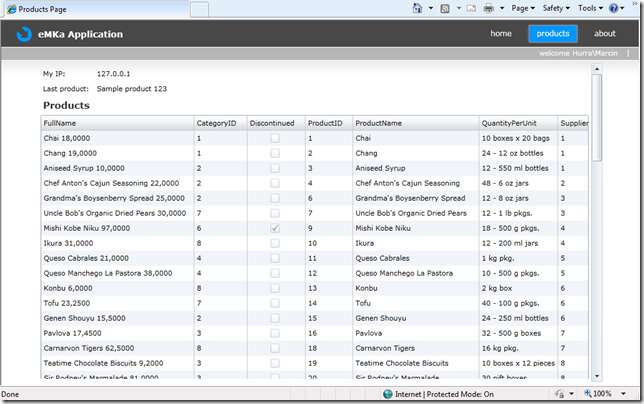Click the Genen Shouyu product name cell

pyautogui.click(x=416, y=318)
